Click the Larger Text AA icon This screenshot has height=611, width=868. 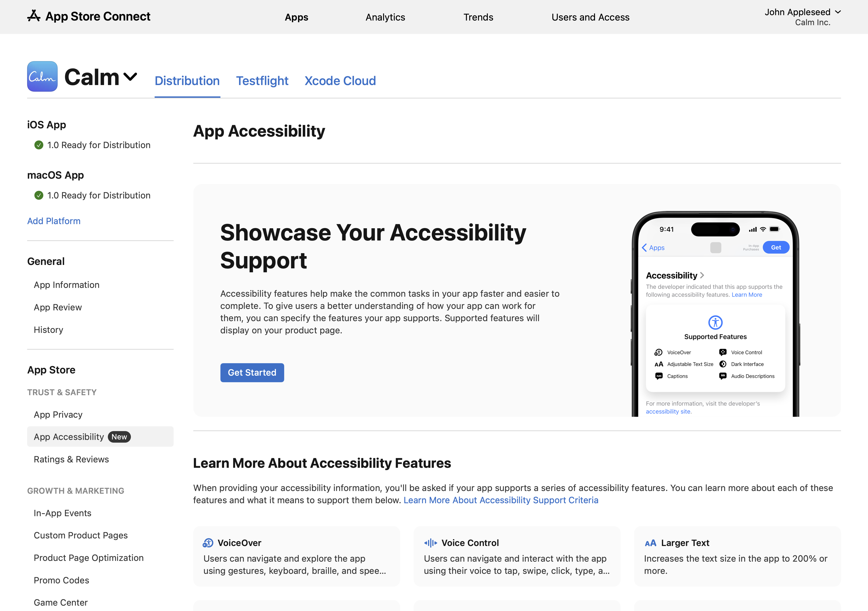pos(651,543)
